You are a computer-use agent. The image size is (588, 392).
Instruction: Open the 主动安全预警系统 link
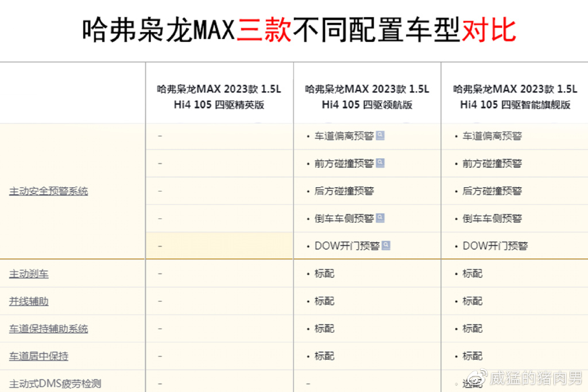(48, 191)
